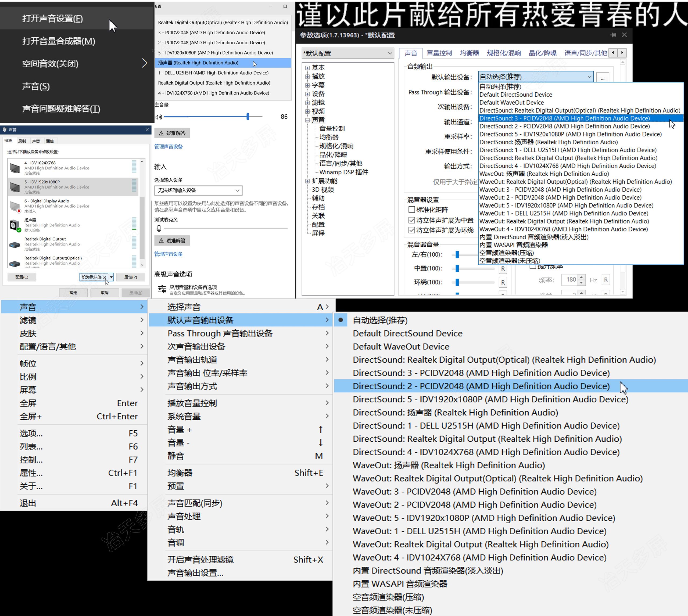Select 扬声器 (Realtek High Definition Audio) in output list
This screenshot has height=616, width=688.
[223, 63]
